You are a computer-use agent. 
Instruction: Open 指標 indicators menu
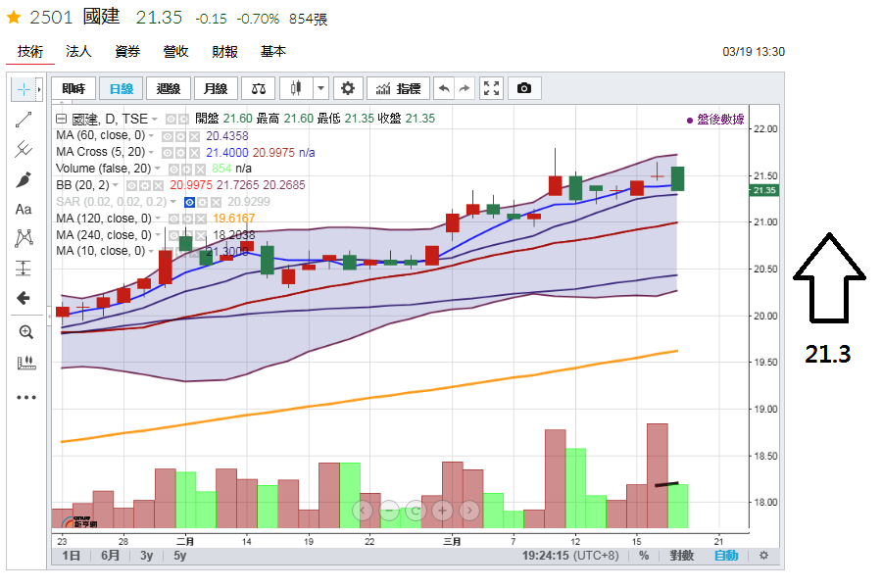(x=398, y=88)
